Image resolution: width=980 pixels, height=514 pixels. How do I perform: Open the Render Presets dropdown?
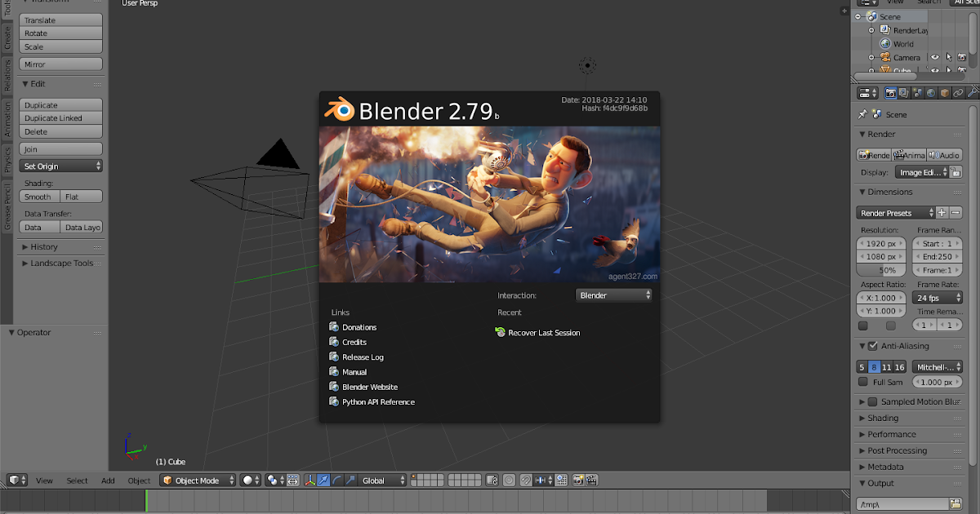[x=896, y=213]
